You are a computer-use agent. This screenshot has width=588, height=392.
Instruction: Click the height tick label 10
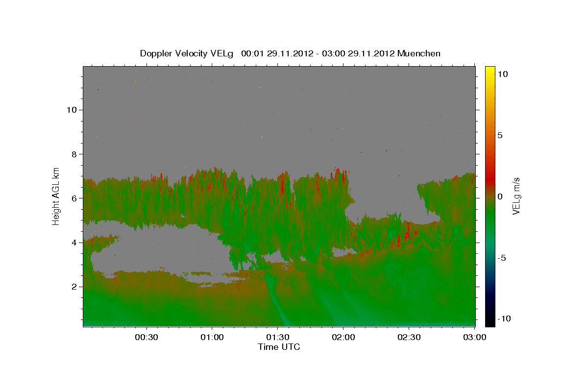tap(71, 110)
